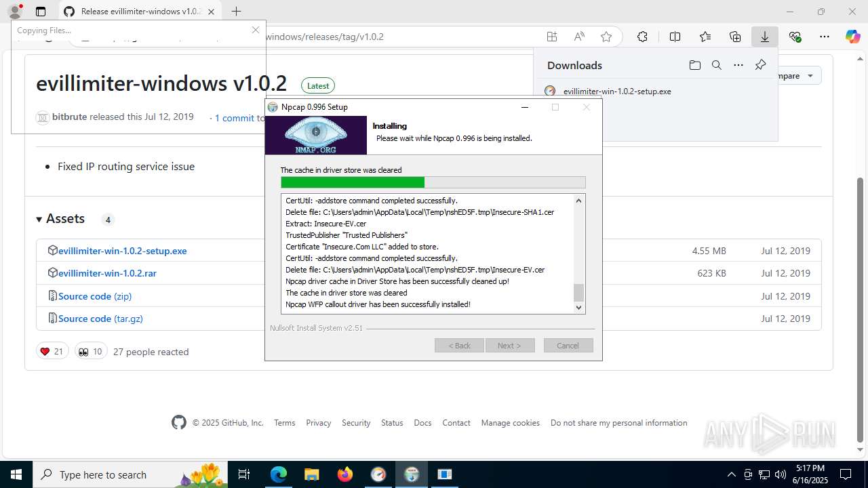Search downloads with magnifier icon

717,65
